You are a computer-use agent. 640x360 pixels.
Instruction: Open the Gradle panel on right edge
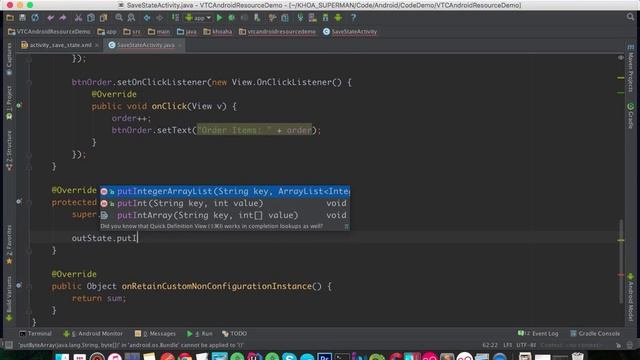click(631, 116)
